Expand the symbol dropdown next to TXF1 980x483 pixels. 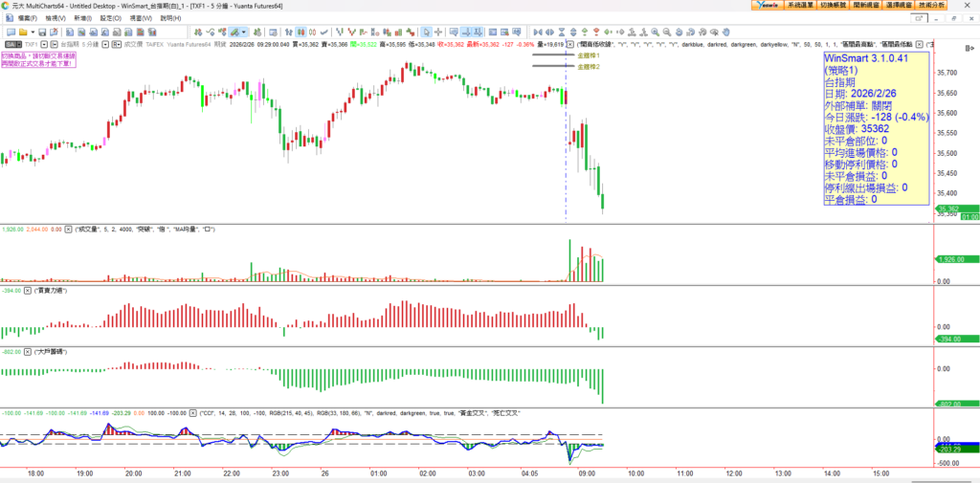[44, 44]
